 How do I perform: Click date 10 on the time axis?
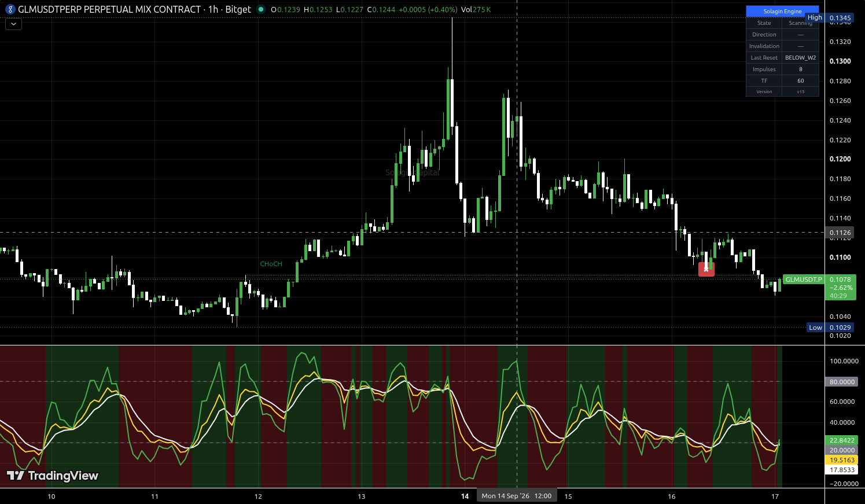[51, 496]
